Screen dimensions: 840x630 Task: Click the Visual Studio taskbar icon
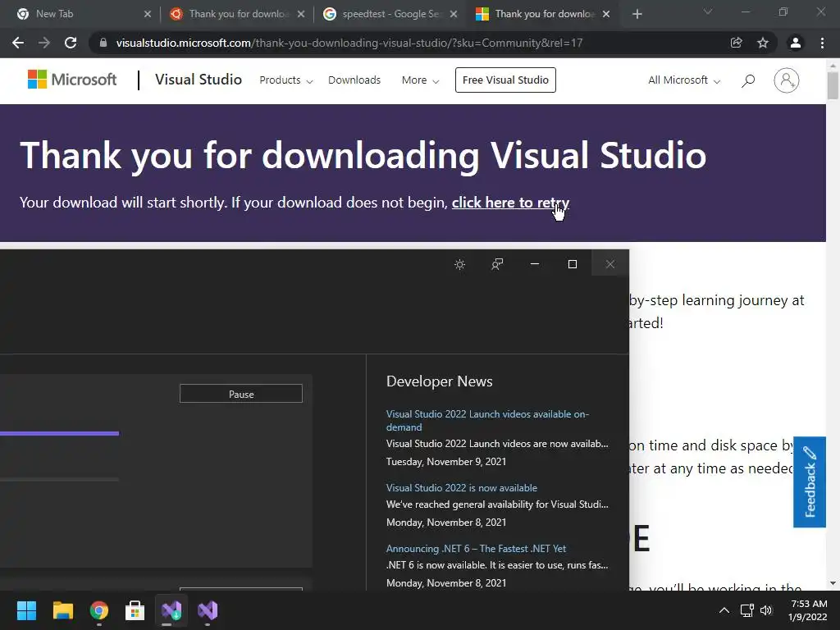coord(208,610)
